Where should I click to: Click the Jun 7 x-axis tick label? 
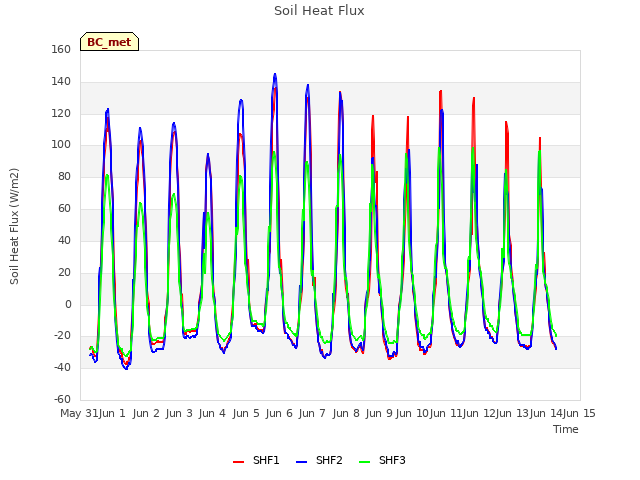click(312, 413)
